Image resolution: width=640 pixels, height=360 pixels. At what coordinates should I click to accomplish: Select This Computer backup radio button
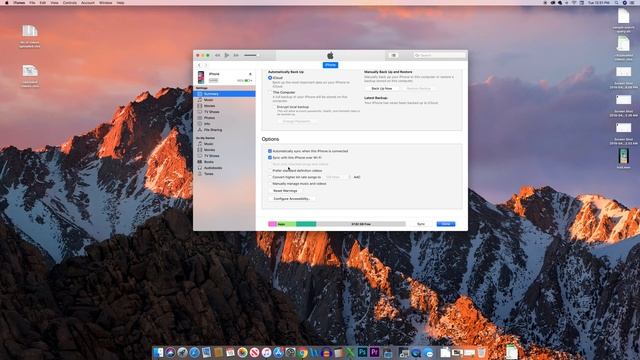click(x=270, y=92)
